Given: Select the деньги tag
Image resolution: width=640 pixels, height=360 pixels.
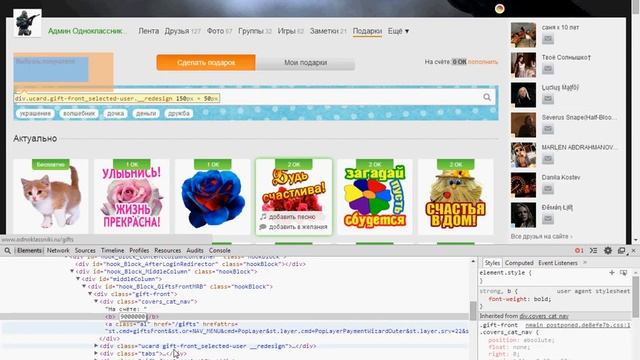Looking at the screenshot, I should pyautogui.click(x=146, y=113).
